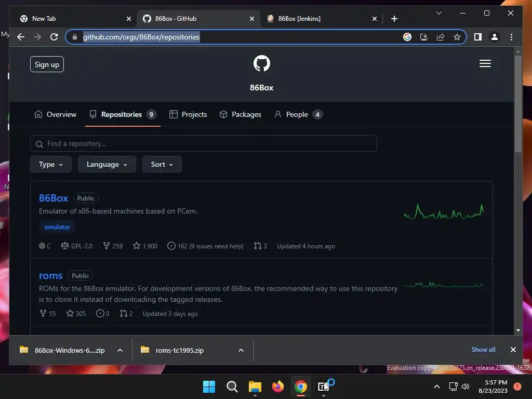Click the emulator topic tag
The image size is (532, 399).
(x=57, y=227)
